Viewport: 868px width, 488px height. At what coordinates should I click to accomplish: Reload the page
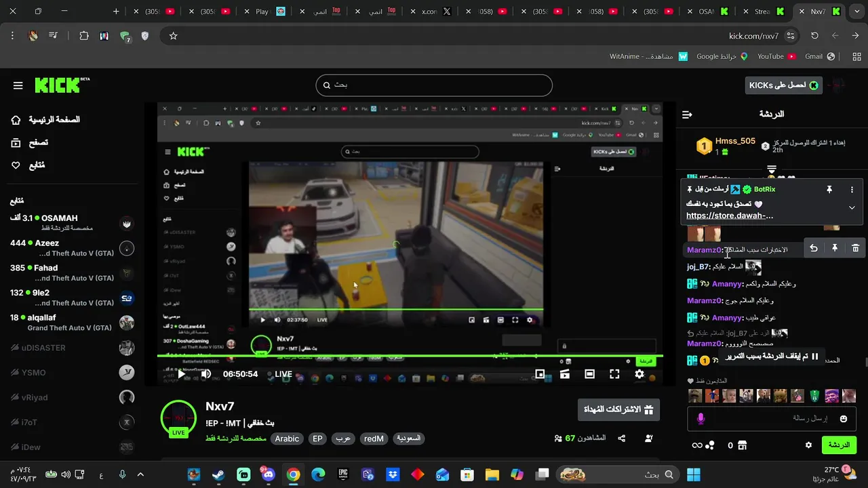click(x=814, y=36)
